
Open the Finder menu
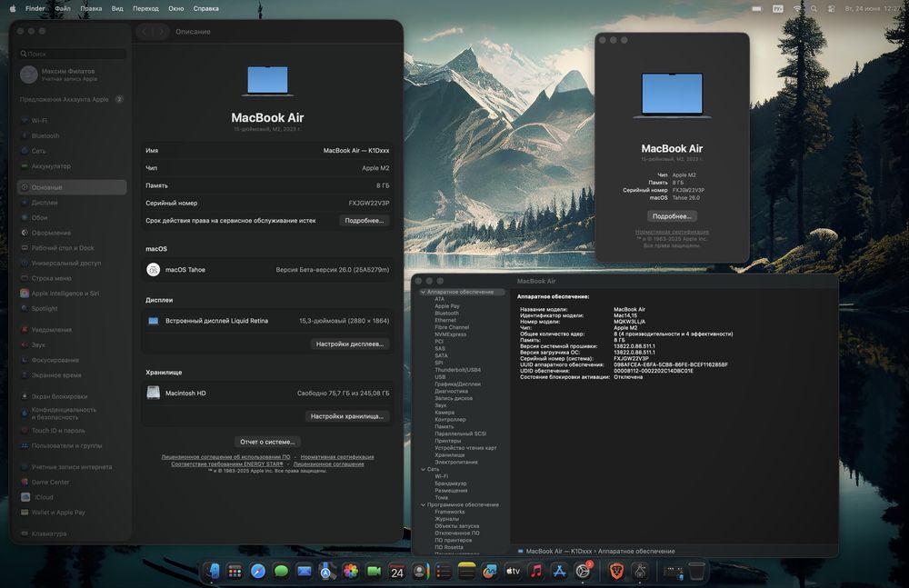(x=35, y=9)
